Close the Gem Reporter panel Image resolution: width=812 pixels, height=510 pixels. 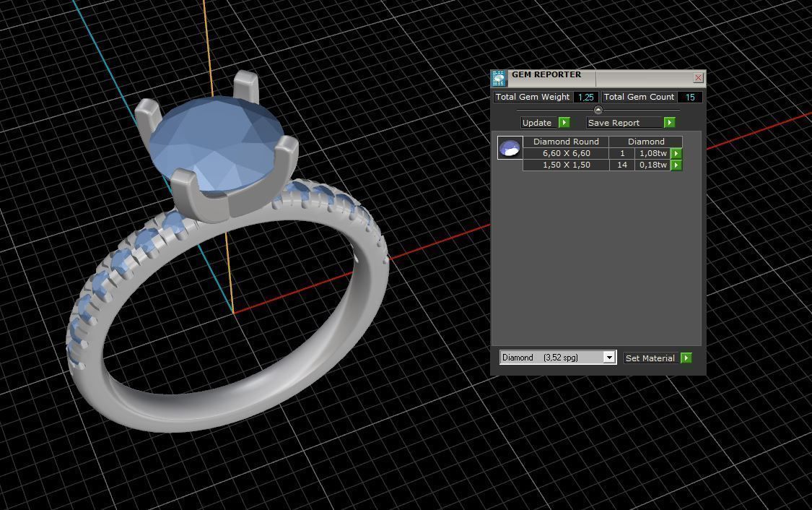pyautogui.click(x=698, y=78)
